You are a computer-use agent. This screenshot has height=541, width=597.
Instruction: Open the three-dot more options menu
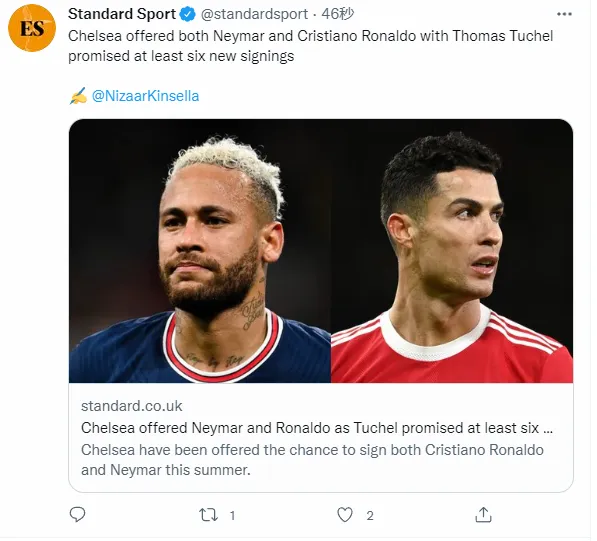coord(564,14)
